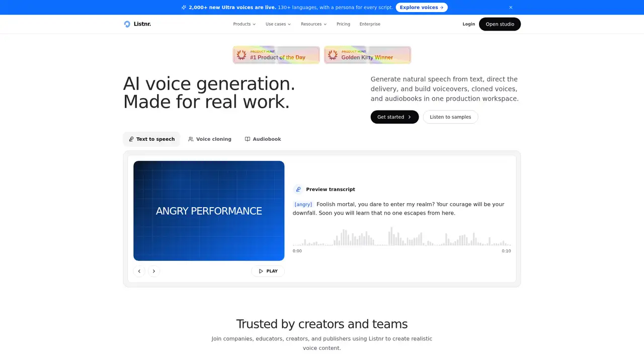Screen dimensions: 644x362
Task: Click the Preview transcript heading
Action: (x=331, y=190)
